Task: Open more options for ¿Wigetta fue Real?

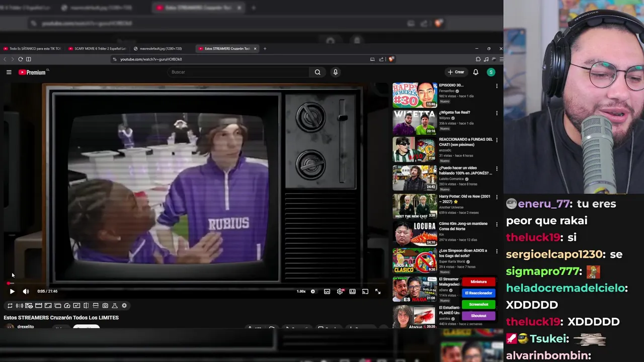Action: click(x=497, y=113)
